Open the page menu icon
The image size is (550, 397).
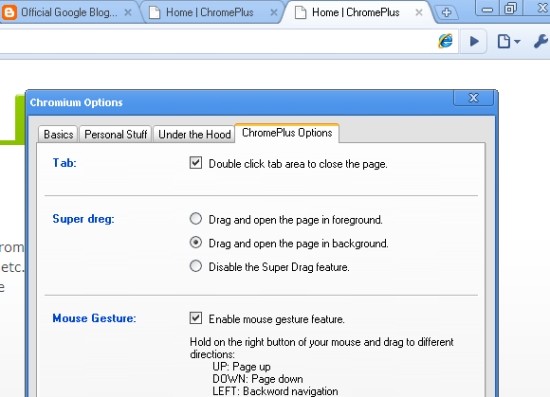(x=508, y=41)
